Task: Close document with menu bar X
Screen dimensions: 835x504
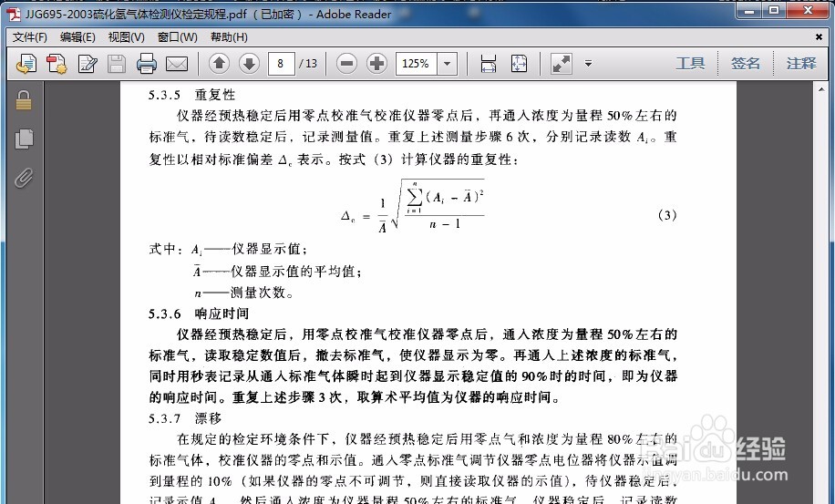Action: tap(819, 37)
